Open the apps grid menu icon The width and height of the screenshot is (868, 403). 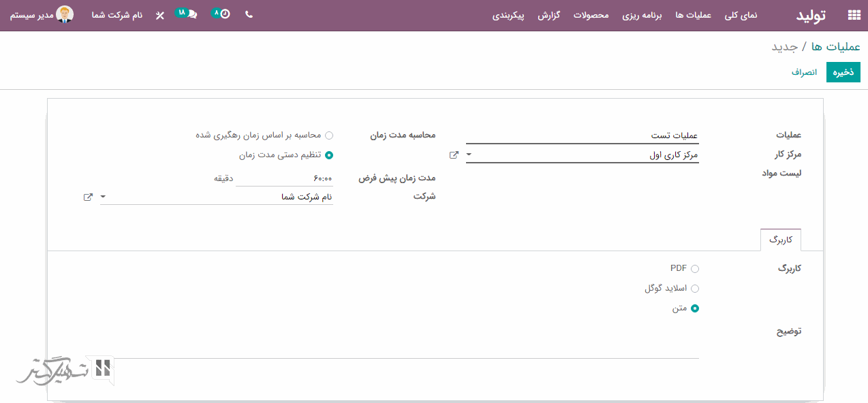click(854, 15)
